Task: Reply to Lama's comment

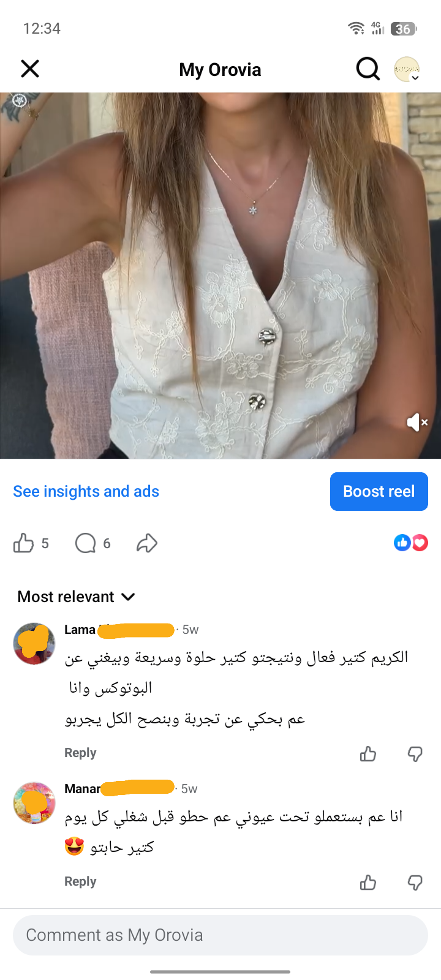Action: 80,753
